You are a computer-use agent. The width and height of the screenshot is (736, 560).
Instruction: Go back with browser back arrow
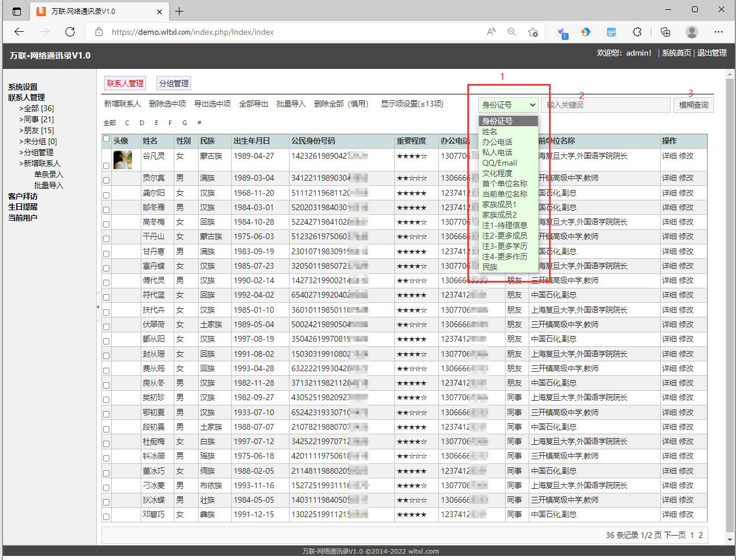(19, 32)
